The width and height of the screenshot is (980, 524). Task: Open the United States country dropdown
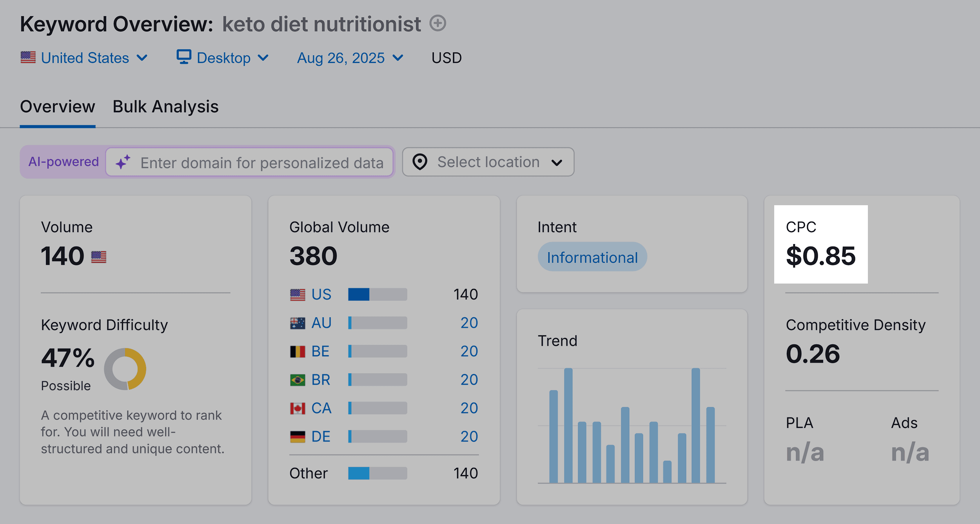pyautogui.click(x=84, y=58)
